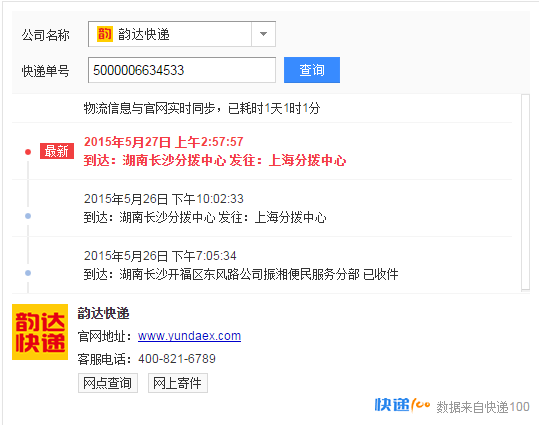Click the large 韵达快递 yellow logo
This screenshot has height=425, width=539.
coord(40,332)
